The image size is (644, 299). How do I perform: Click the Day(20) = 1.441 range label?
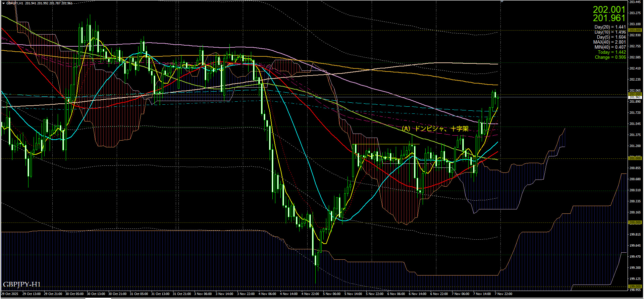click(x=610, y=27)
